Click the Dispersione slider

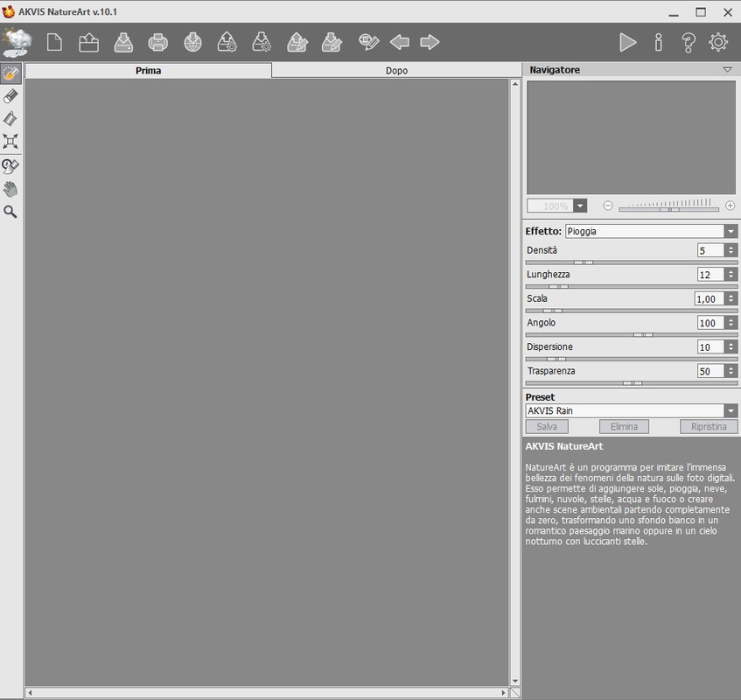click(632, 359)
